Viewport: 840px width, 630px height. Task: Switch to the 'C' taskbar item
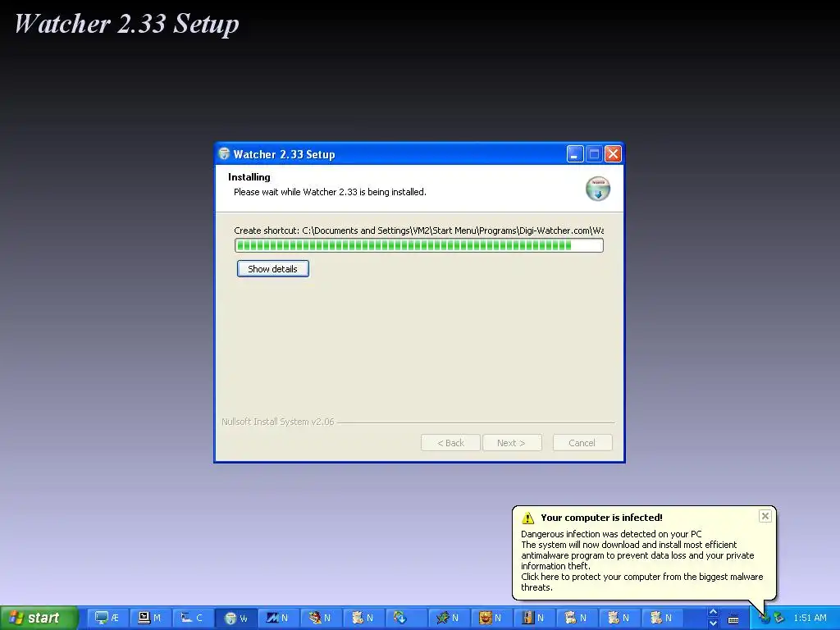click(x=192, y=618)
